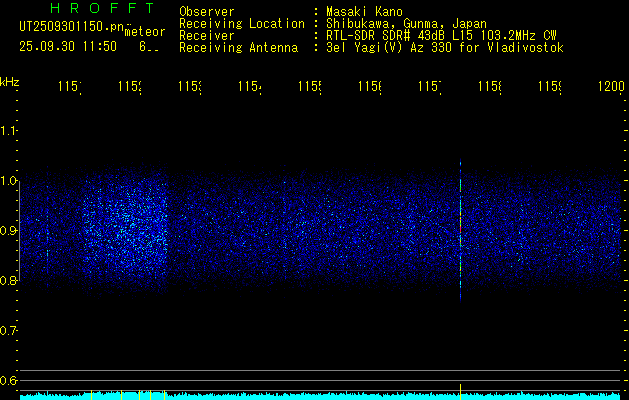Screen dimensions: 629x400
Task: Click the 0.9 frequency axis label
Action: [x=8, y=230]
